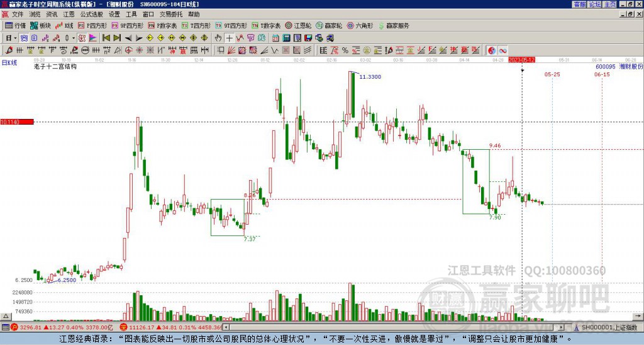Click the horizontal scrollbar right arrow
Viewport: 644px width, 345px height.
561,327
